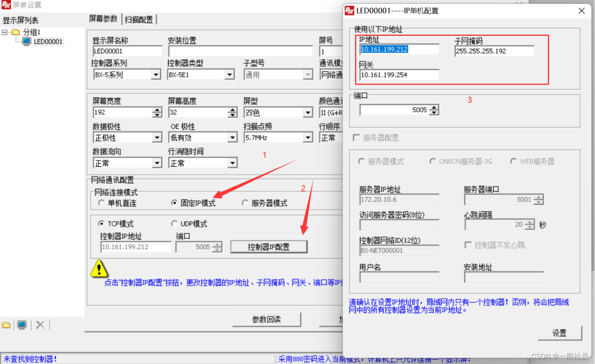Screen dimensions: 595x364
Task: Expand the 扫描点频 5.7MHz dropdown
Action: (308, 138)
